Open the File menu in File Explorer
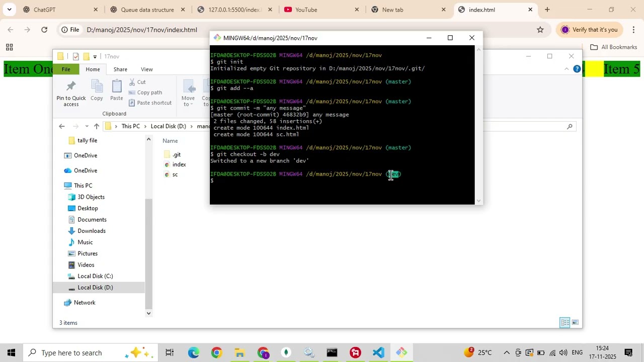The height and width of the screenshot is (362, 644). tap(66, 69)
